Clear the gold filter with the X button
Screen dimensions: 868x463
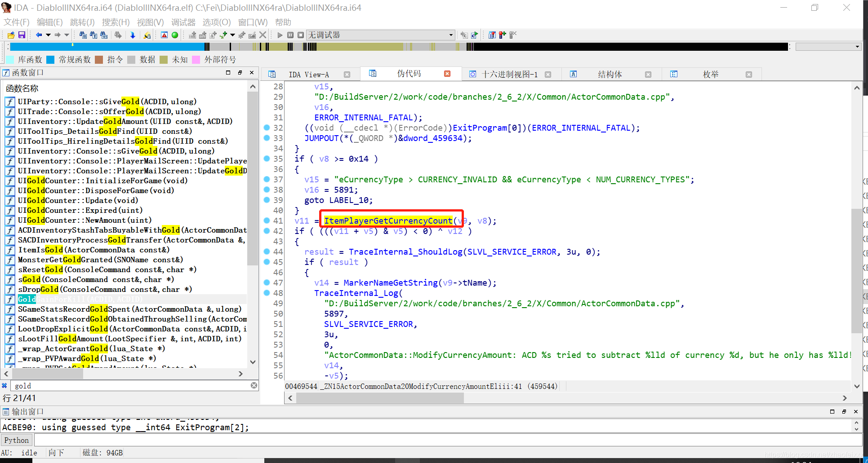[x=254, y=385]
